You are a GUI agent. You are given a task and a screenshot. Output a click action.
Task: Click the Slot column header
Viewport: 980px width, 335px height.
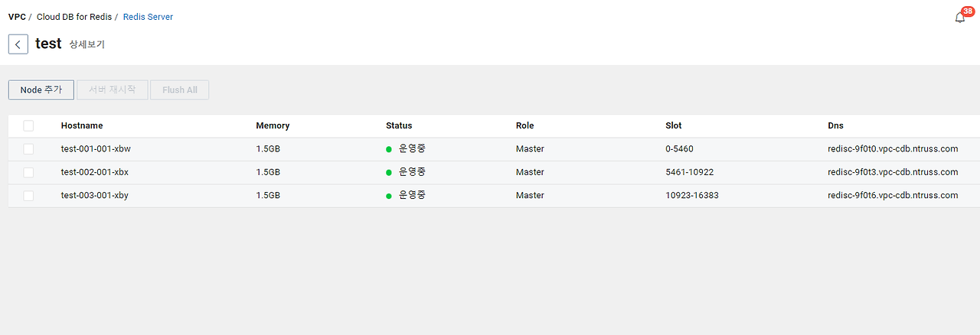(674, 125)
